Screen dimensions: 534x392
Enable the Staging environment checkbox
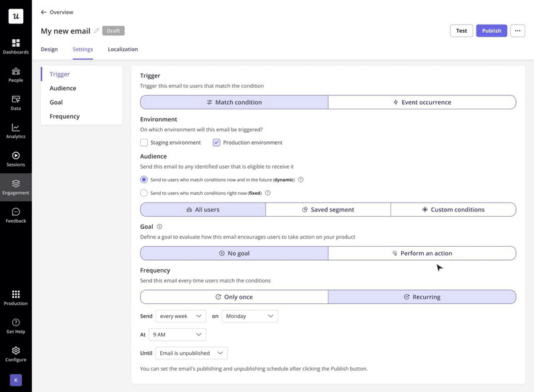click(144, 142)
